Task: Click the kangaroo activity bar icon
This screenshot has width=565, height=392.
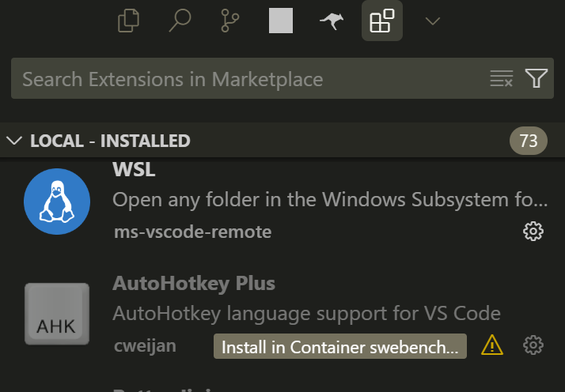Action: click(332, 21)
